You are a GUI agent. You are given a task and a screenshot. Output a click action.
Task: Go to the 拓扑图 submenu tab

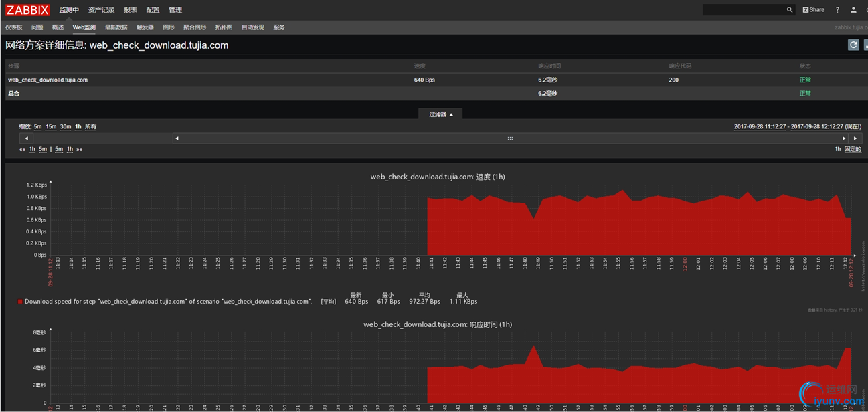(224, 27)
